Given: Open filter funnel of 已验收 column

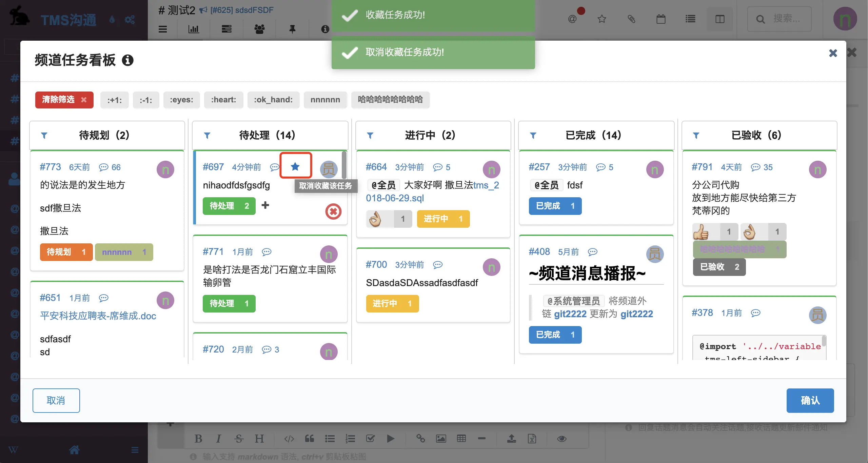Looking at the screenshot, I should 696,136.
